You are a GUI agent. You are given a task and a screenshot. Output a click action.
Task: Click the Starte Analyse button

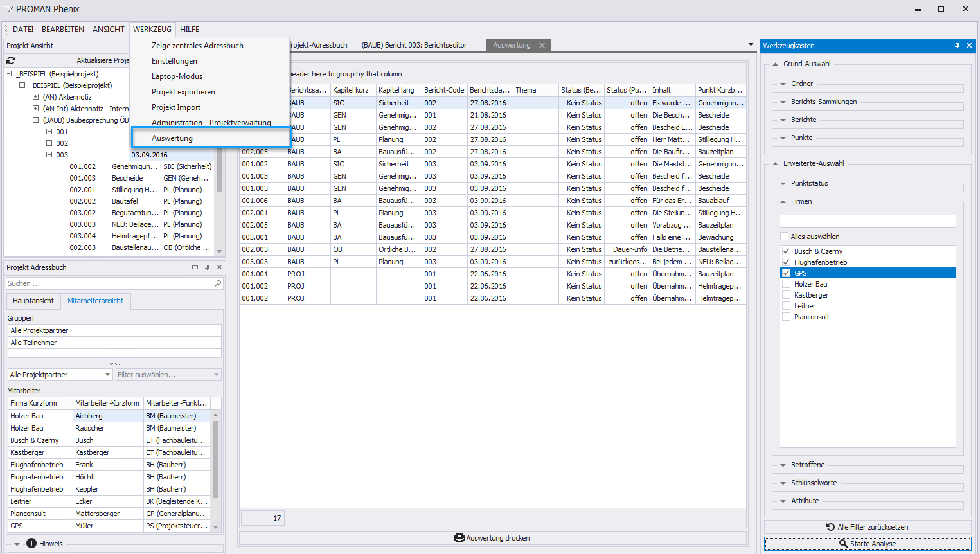pyautogui.click(x=868, y=544)
